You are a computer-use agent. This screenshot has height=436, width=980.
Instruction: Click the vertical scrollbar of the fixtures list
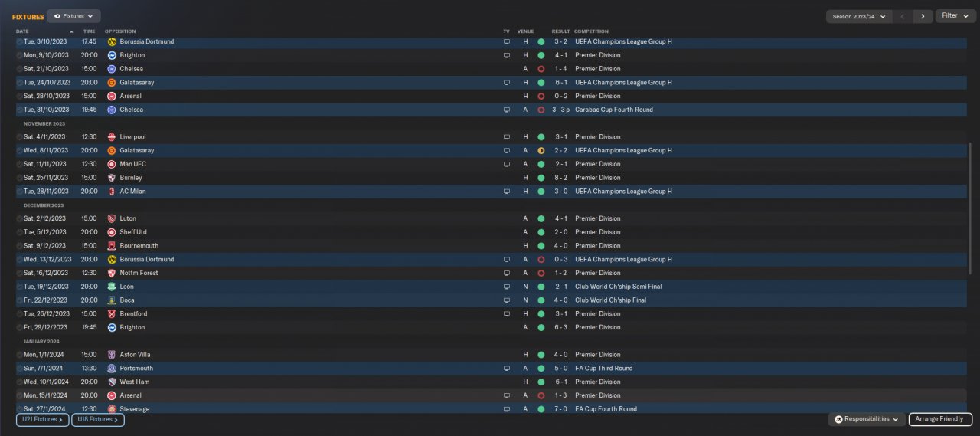[x=969, y=207]
